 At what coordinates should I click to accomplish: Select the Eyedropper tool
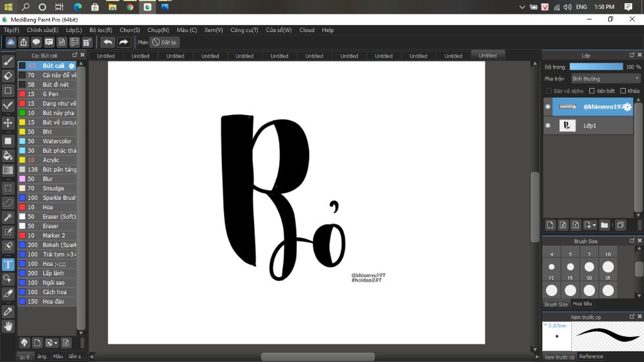point(8,312)
